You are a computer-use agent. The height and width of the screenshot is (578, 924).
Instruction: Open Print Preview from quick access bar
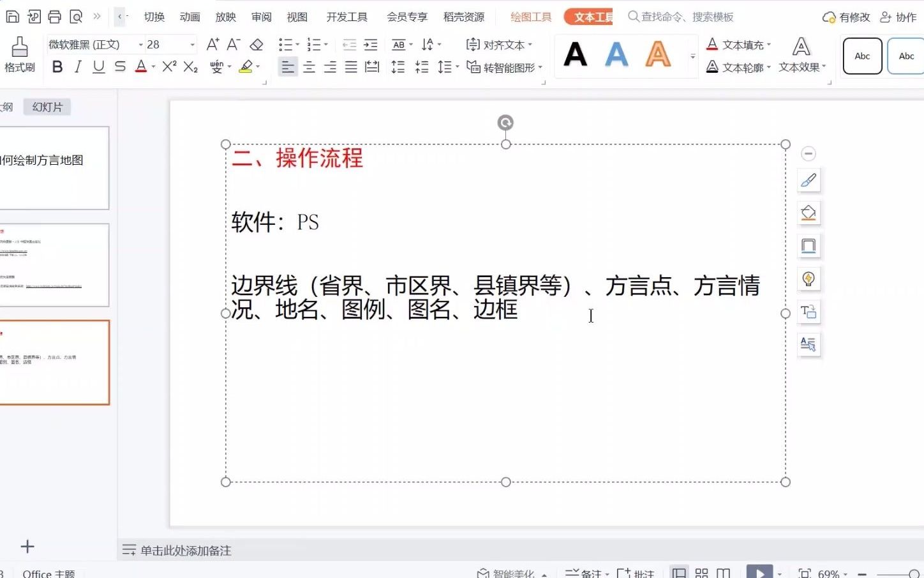pyautogui.click(x=76, y=17)
